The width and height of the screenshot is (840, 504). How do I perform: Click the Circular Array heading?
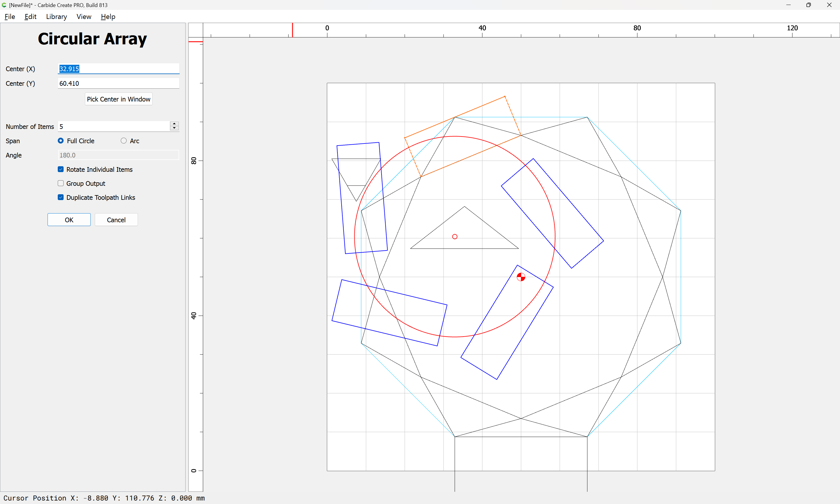coord(92,39)
